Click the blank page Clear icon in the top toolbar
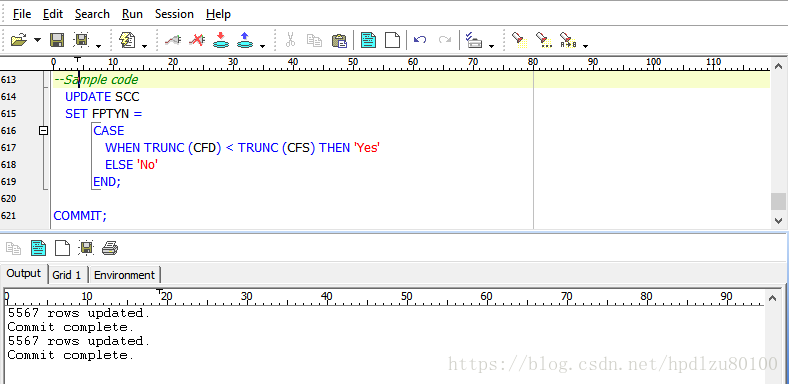The width and height of the screenshot is (789, 384). point(392,40)
